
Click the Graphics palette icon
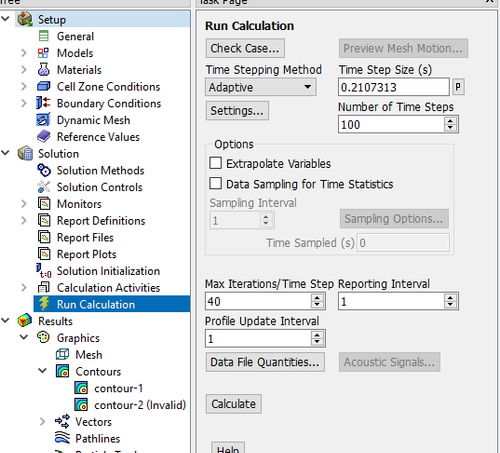tap(43, 337)
